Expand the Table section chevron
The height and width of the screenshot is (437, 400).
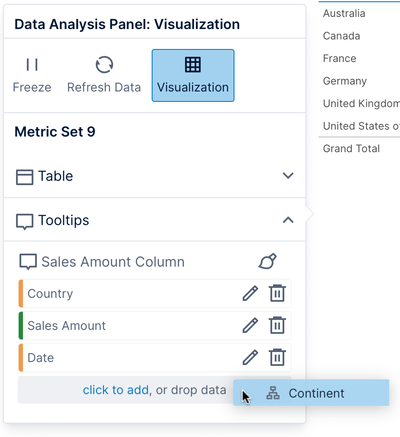click(288, 176)
